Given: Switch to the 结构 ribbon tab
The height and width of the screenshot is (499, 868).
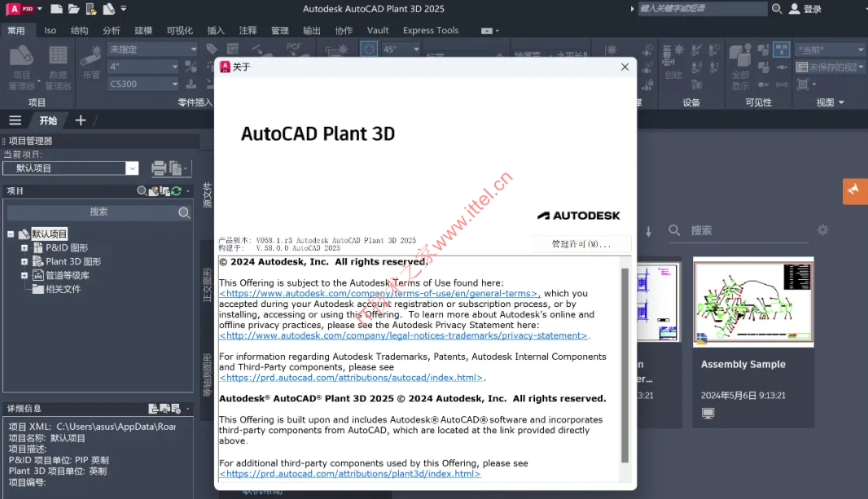Looking at the screenshot, I should pyautogui.click(x=80, y=30).
